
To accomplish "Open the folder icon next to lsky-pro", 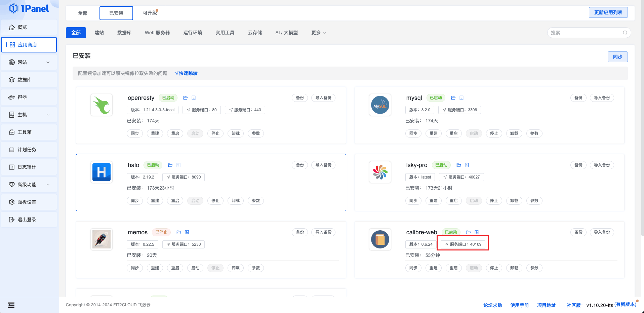I will 458,165.
